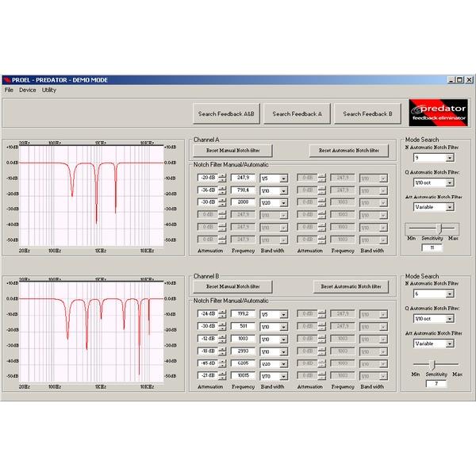Screen dimensions: 476x476
Task: Open the Device menu
Action: [x=28, y=90]
